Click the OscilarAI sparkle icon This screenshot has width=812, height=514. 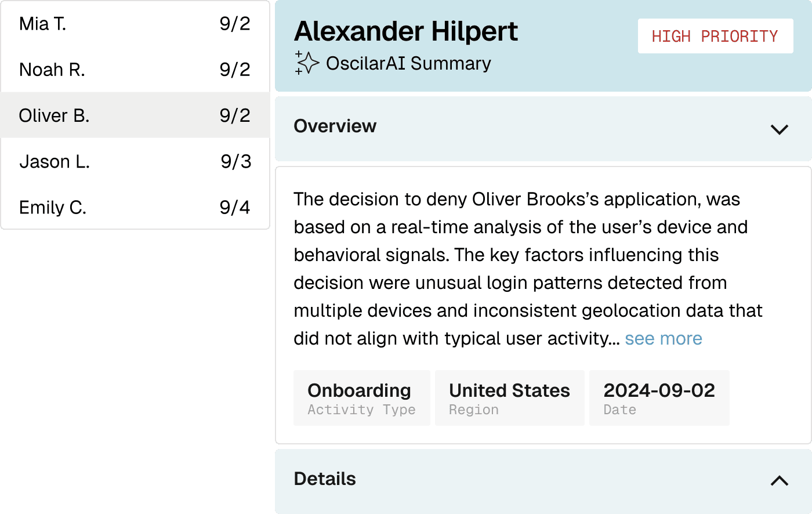307,63
